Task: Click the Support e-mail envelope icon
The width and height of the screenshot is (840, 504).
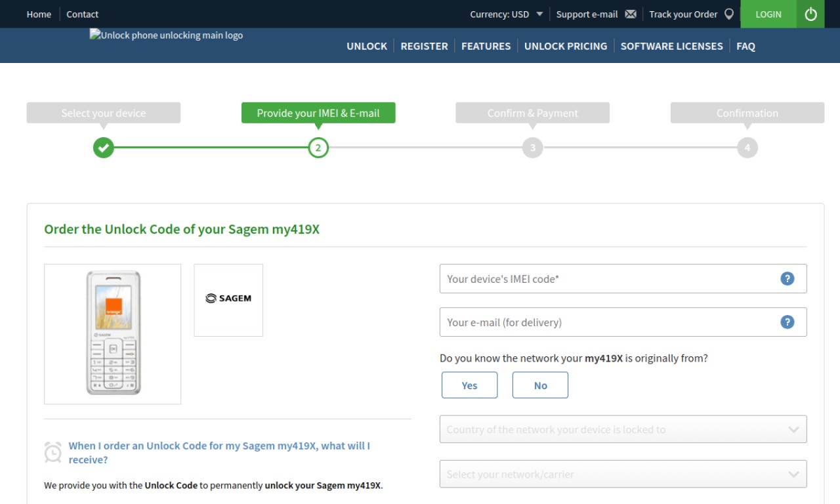Action: point(631,14)
